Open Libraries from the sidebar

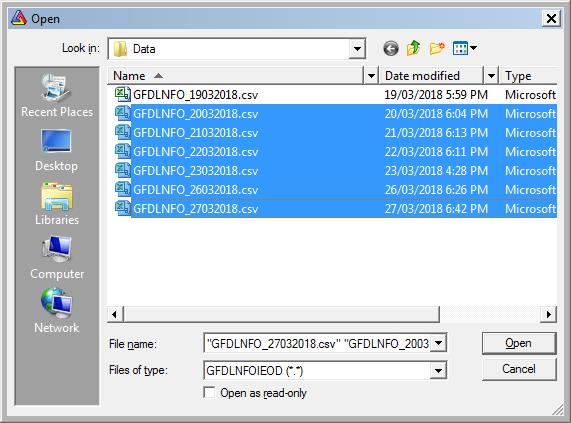tap(57, 204)
